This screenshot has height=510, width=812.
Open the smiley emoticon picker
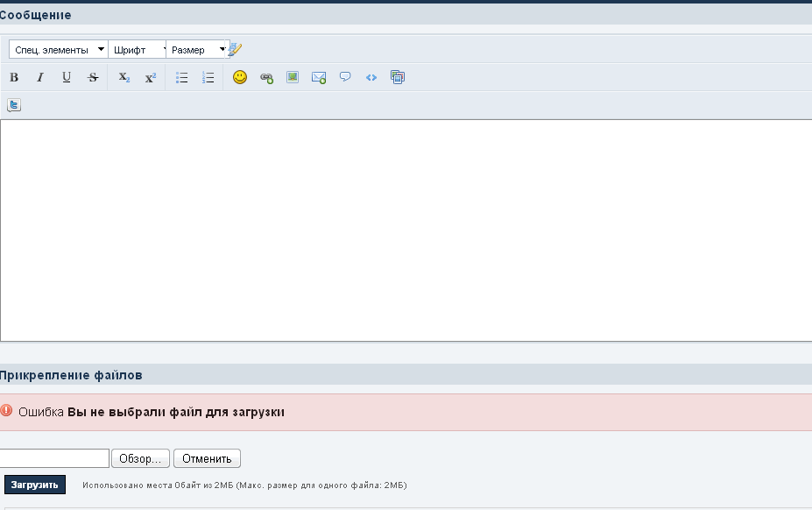[x=240, y=77]
